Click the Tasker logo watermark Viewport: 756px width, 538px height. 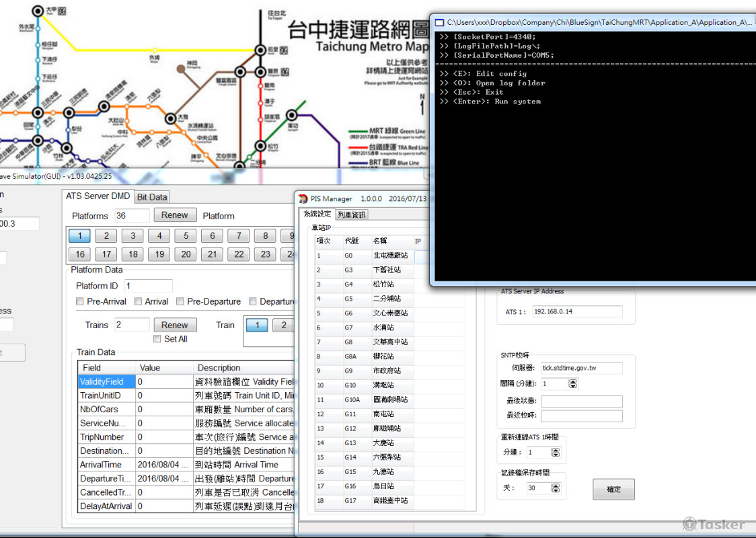tap(714, 524)
